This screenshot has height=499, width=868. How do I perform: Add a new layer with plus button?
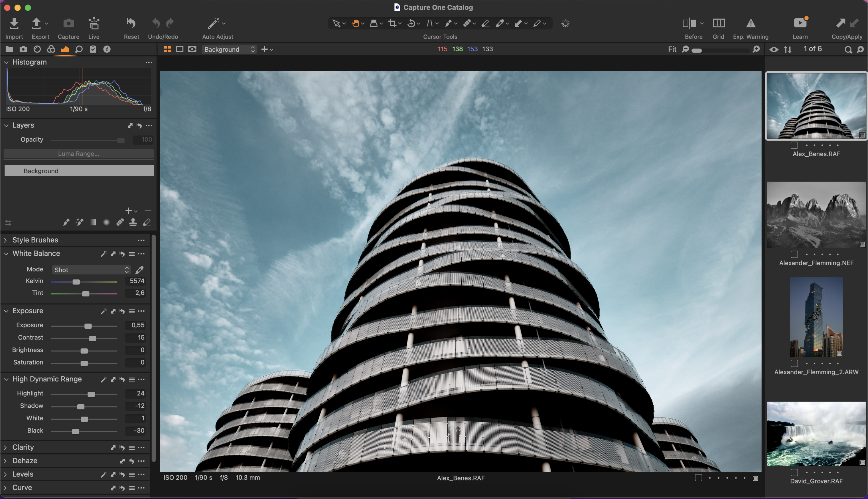click(128, 211)
